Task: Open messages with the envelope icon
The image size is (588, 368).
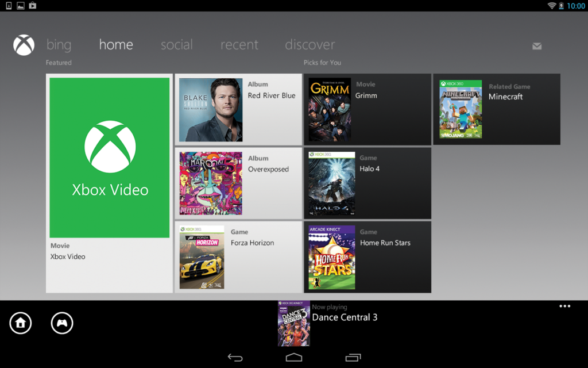Action: (x=537, y=46)
